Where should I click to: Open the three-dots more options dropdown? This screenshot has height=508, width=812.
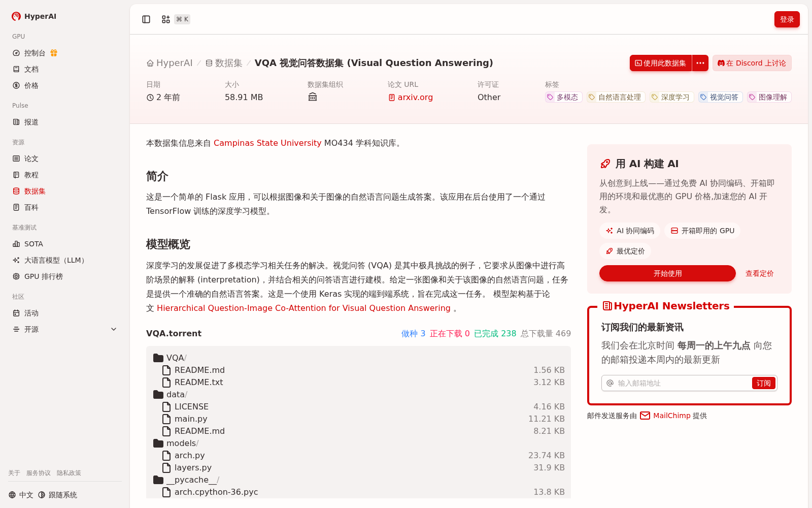(700, 63)
